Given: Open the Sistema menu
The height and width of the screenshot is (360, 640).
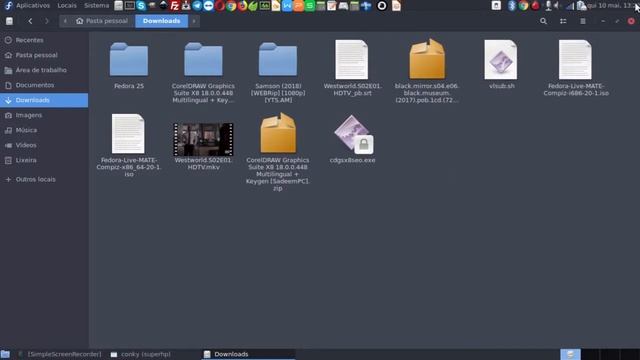Looking at the screenshot, I should click(x=97, y=6).
